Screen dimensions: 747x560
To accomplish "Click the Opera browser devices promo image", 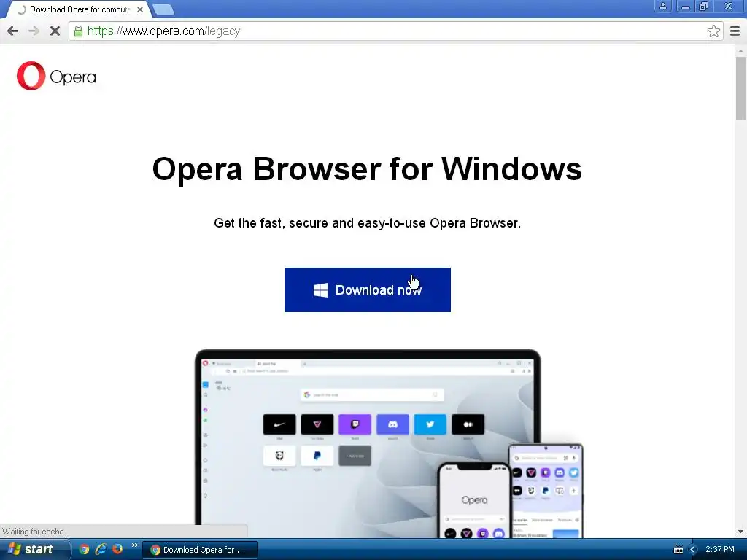I will [x=390, y=444].
